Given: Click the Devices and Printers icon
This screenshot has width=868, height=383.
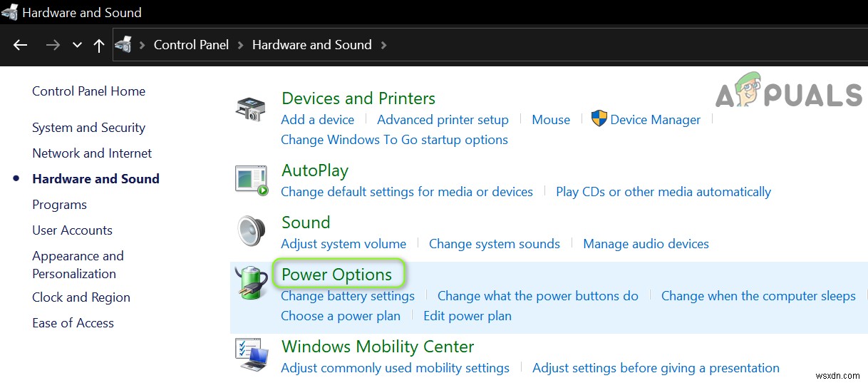Looking at the screenshot, I should coord(250,109).
